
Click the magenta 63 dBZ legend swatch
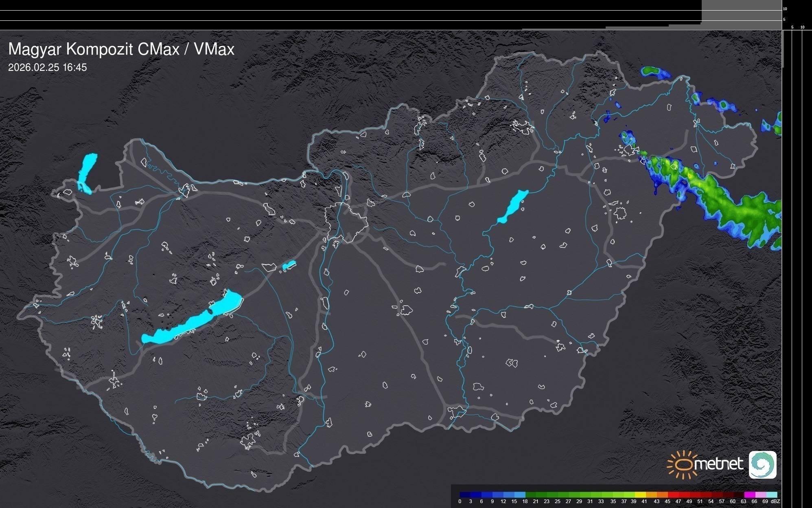[749, 495]
